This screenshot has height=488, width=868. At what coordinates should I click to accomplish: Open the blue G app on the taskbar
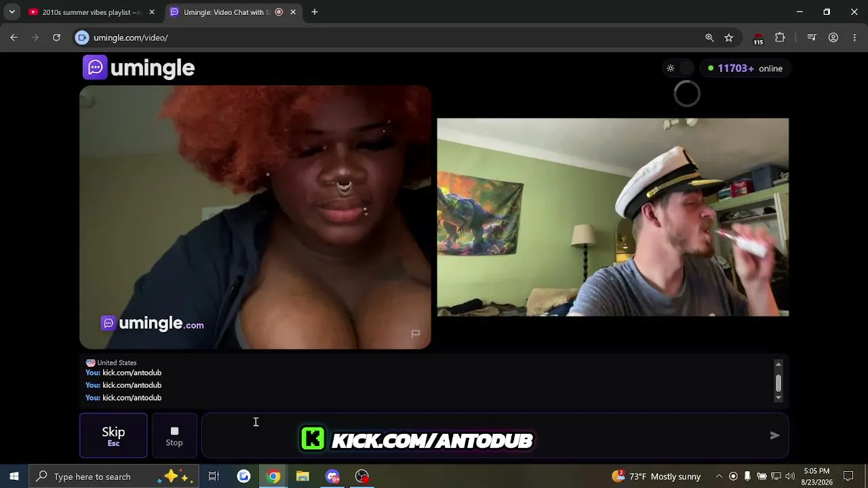click(243, 476)
